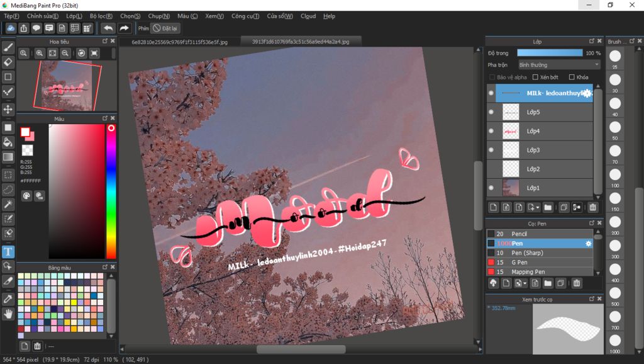Screen dimensions: 644x364
Task: Expand the add-brush dropdown in Cọ panel
Action: coord(525,283)
